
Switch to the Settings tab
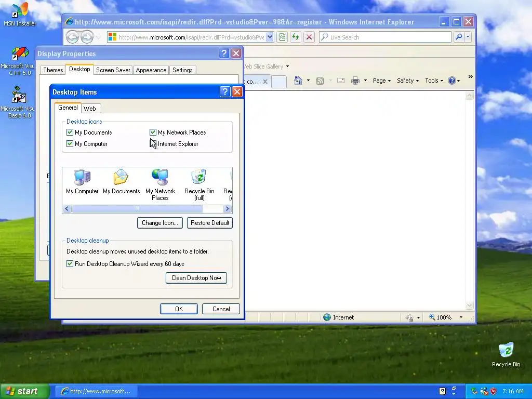(x=182, y=70)
